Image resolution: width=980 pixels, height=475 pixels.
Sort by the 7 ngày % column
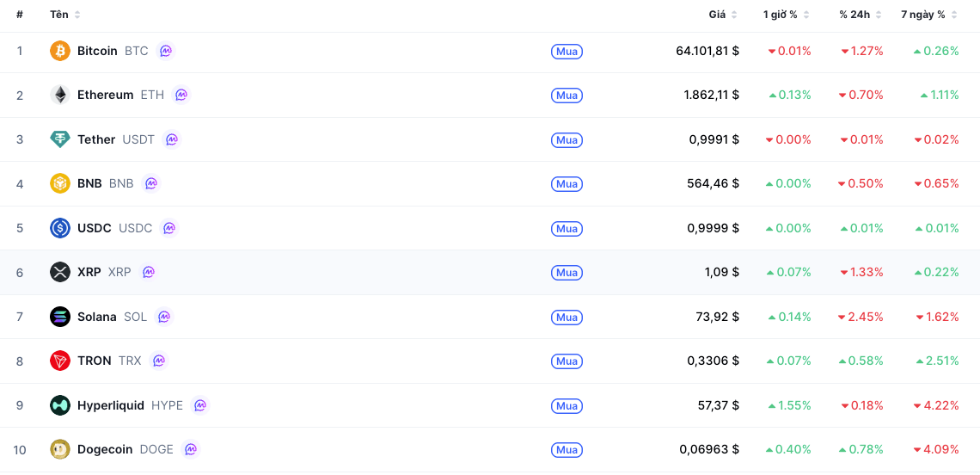(x=929, y=15)
